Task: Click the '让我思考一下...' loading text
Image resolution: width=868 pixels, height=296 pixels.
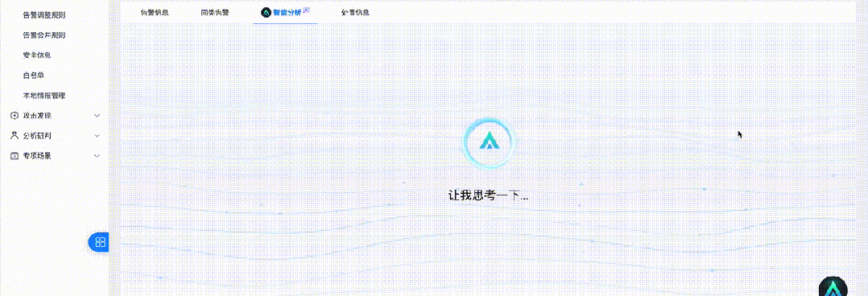Action: pos(488,195)
